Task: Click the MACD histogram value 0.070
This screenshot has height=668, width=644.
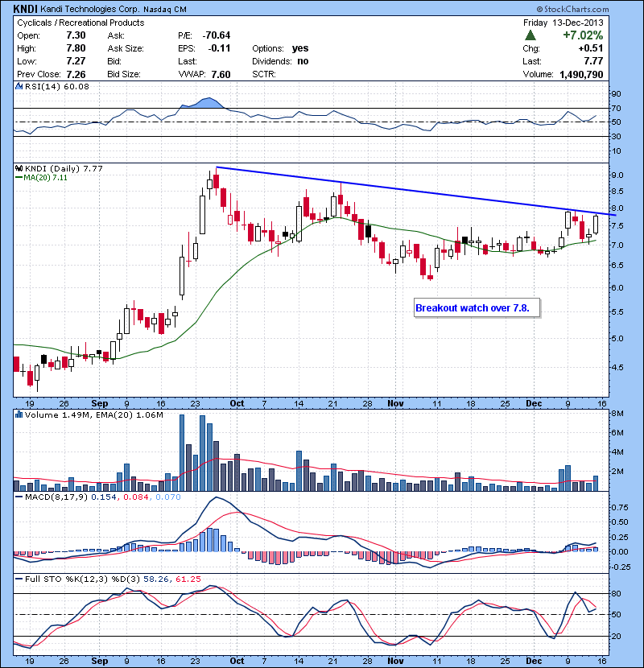Action: pyautogui.click(x=168, y=497)
